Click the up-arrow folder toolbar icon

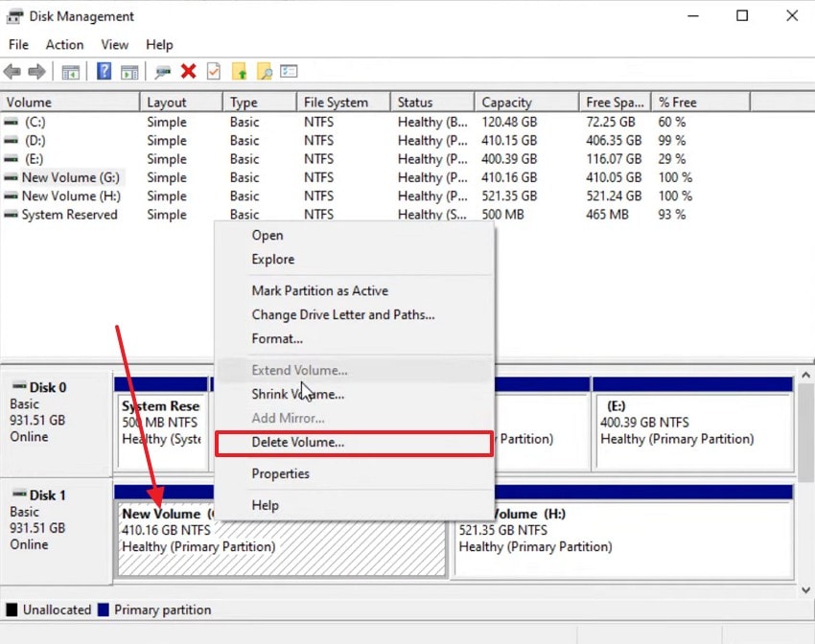pos(239,71)
